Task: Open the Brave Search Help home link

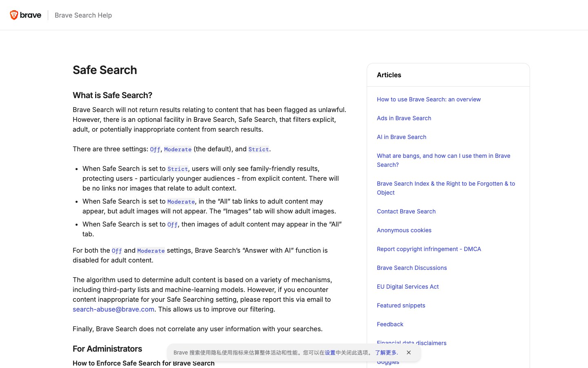Action: [x=83, y=15]
